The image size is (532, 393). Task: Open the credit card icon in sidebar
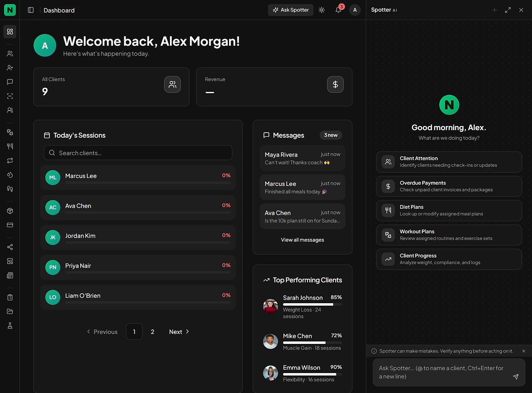pyautogui.click(x=10, y=225)
